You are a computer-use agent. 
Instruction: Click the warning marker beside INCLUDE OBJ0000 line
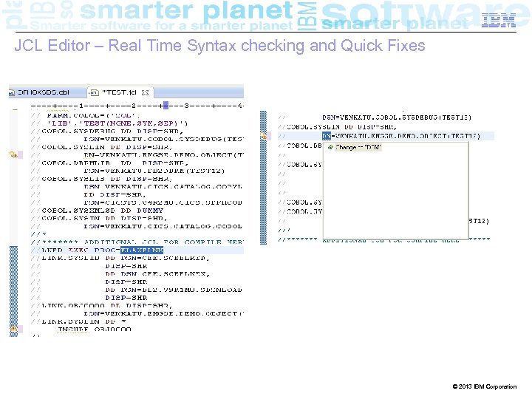(13, 329)
